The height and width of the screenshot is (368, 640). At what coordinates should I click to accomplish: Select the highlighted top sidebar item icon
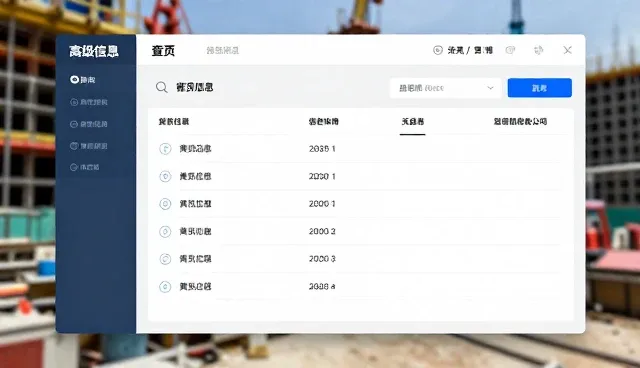coord(74,80)
